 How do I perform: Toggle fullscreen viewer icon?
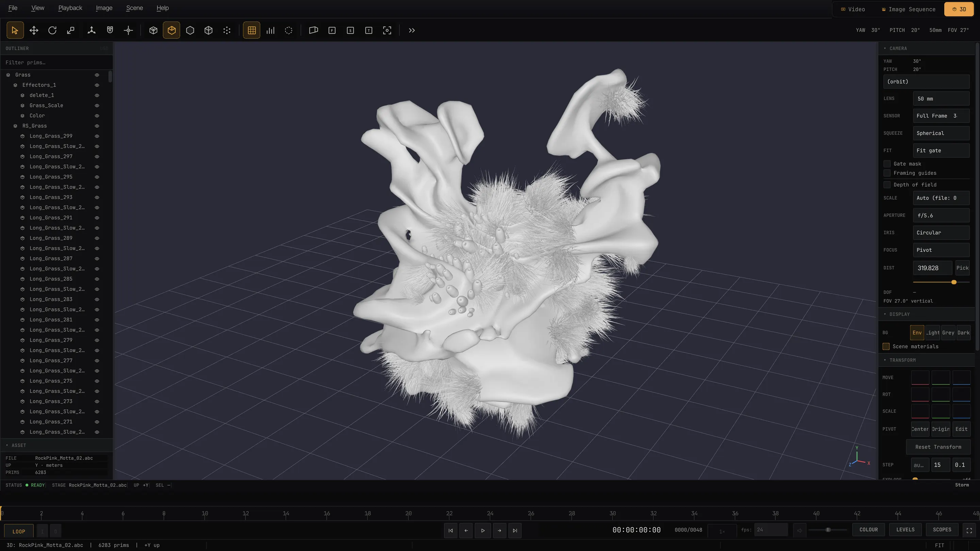click(x=969, y=531)
